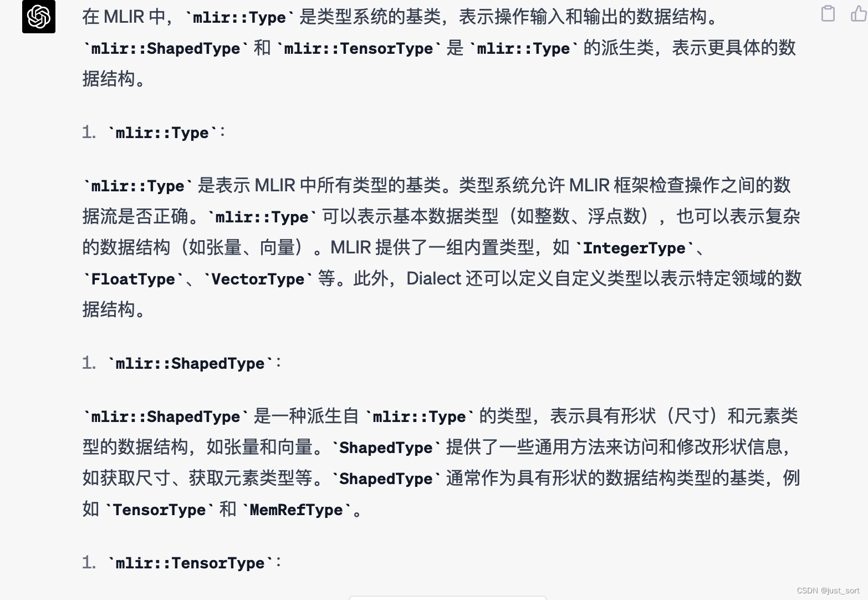
Task: Click the list item heading `mlir::ShapedType`
Action: (x=193, y=363)
